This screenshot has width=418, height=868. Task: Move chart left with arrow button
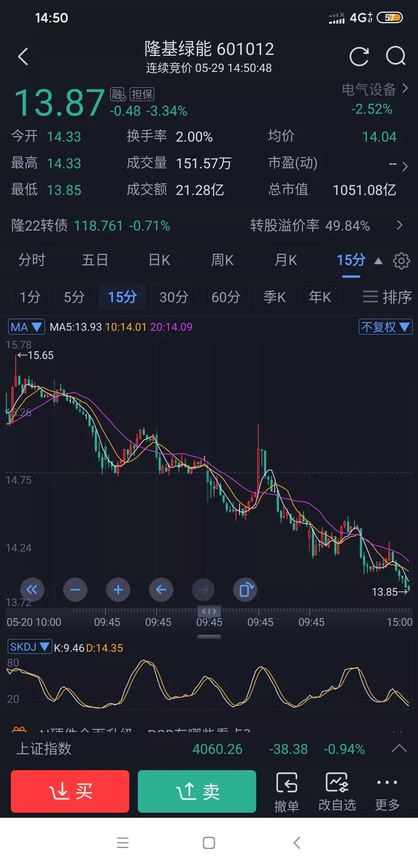161,589
